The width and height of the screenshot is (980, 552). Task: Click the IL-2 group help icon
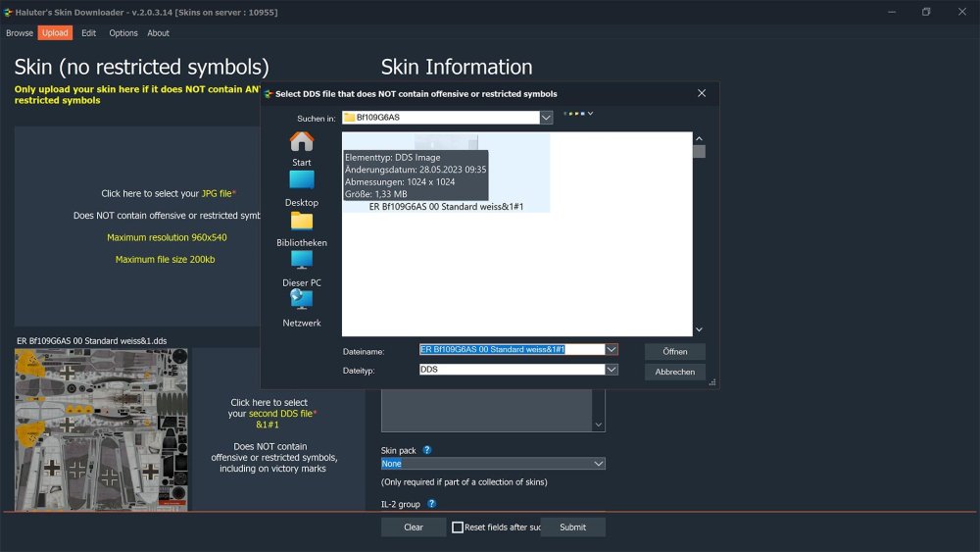432,504
